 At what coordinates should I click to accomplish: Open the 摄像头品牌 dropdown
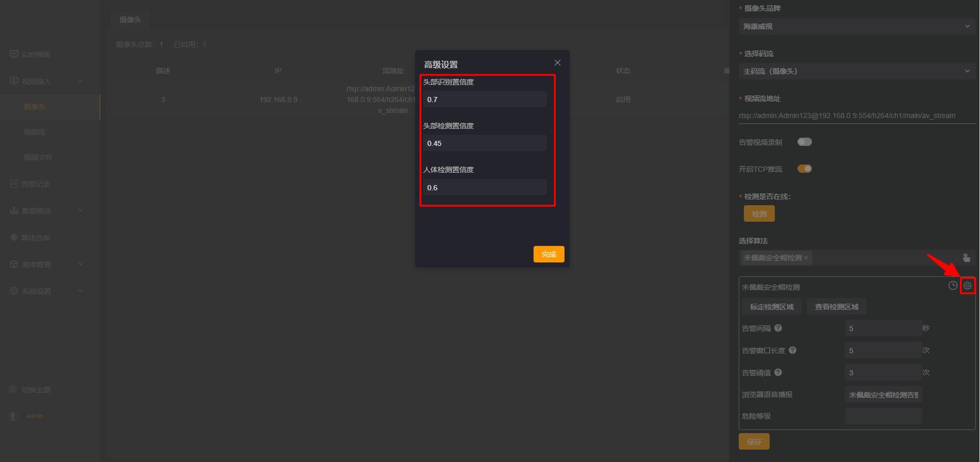[857, 26]
